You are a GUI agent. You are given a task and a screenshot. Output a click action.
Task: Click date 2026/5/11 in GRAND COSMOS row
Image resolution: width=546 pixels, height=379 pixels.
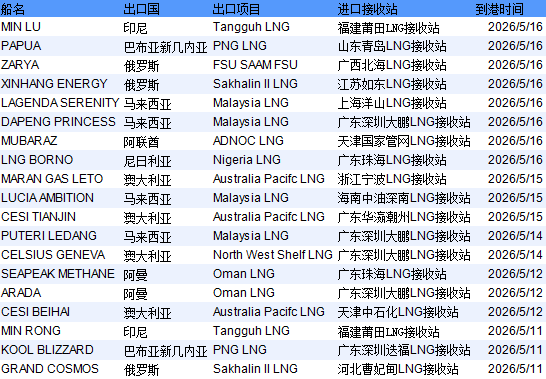(x=515, y=369)
